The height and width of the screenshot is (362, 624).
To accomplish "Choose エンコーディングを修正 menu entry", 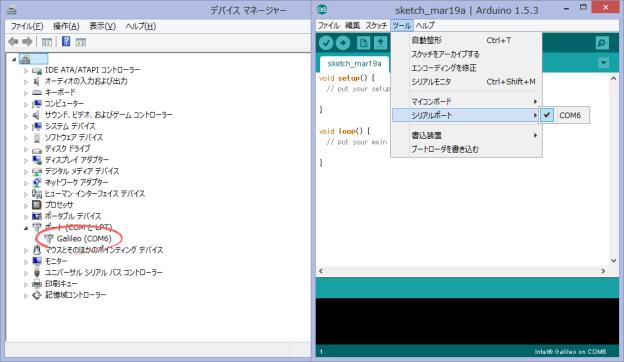I will pos(466,68).
